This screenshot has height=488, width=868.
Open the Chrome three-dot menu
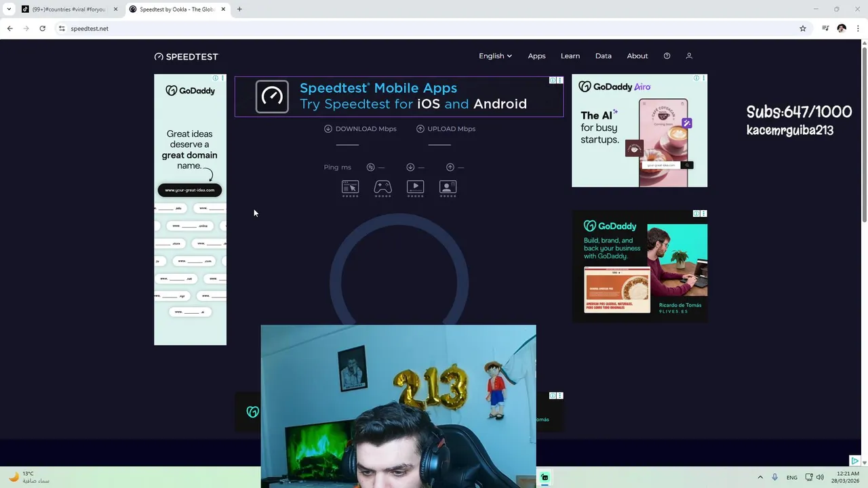pyautogui.click(x=858, y=28)
